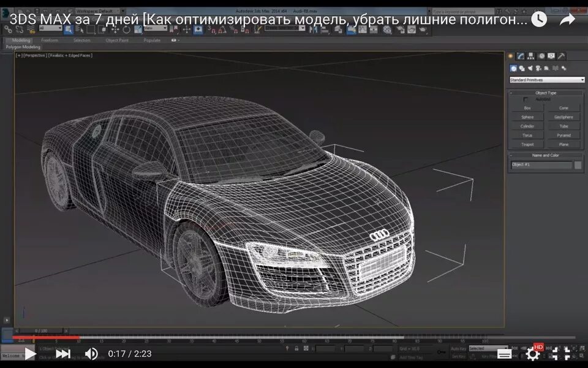Click the Select and Link tool
588x368 pixels.
coord(8,29)
